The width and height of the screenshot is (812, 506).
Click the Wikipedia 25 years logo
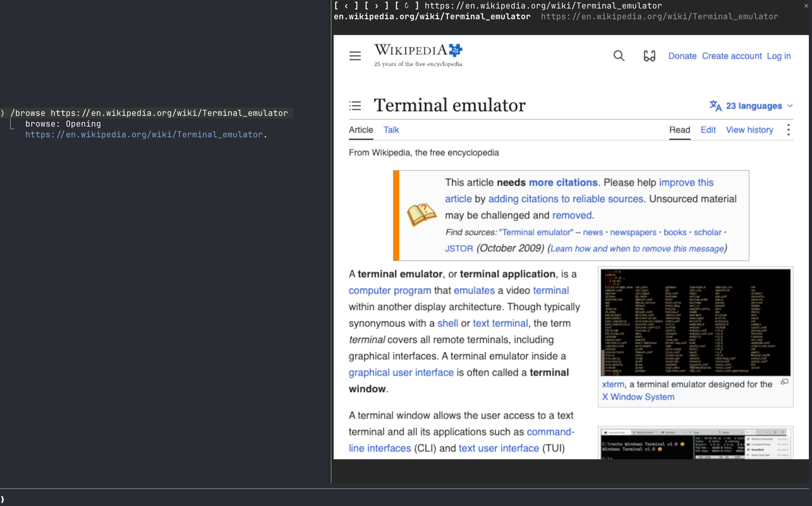(418, 55)
